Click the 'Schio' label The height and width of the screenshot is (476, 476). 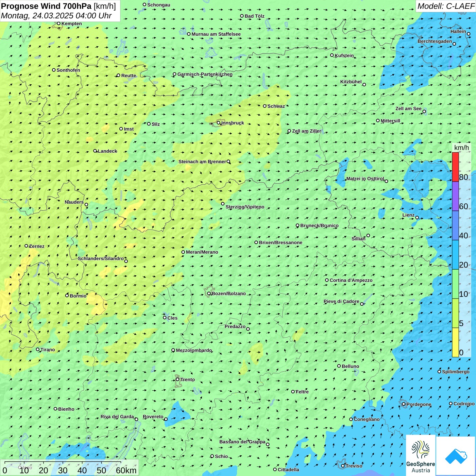[221, 456]
